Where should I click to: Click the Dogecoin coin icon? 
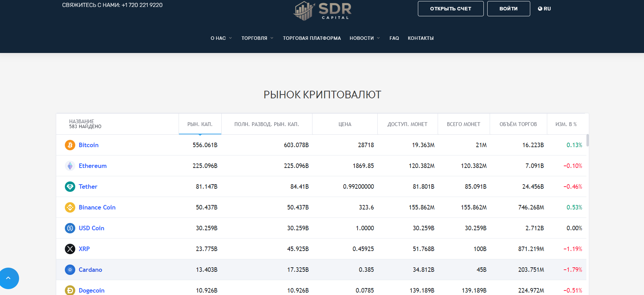click(x=70, y=290)
